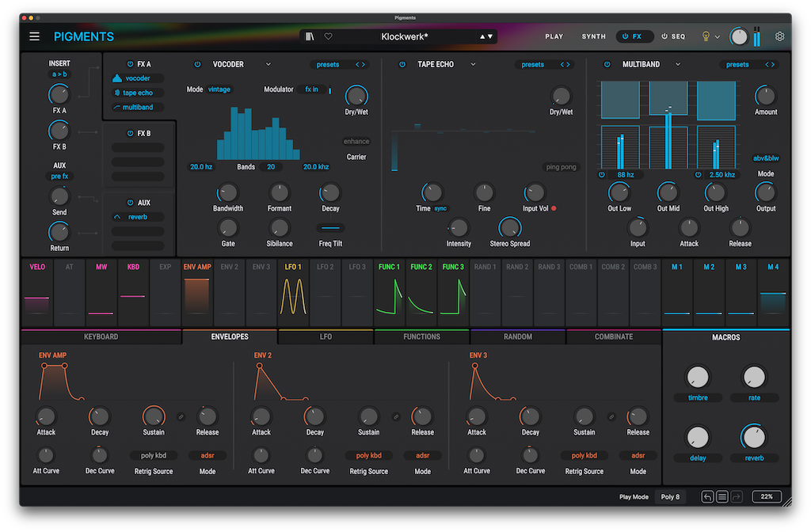Go to next Tape Echo preset arrows

coord(569,65)
